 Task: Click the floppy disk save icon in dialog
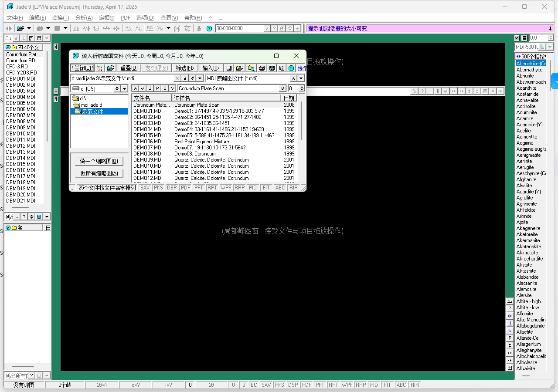(x=272, y=68)
